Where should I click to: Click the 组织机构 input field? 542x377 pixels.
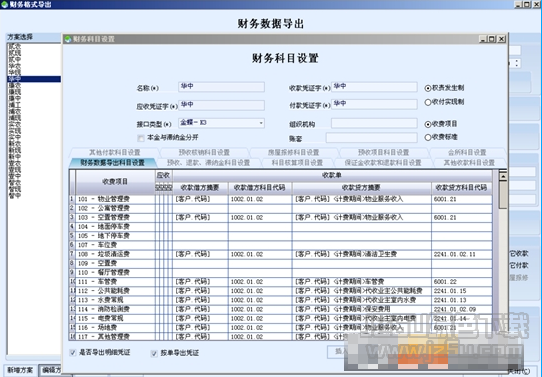374,123
